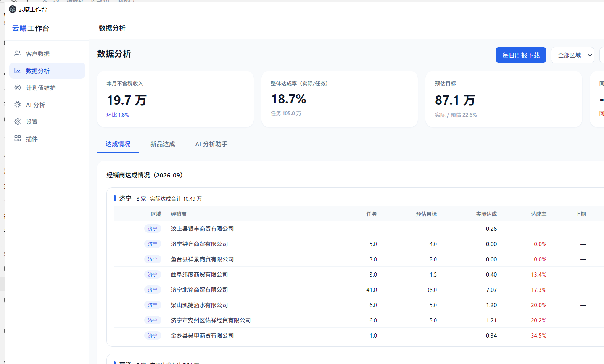This screenshot has height=364, width=604.
Task: Click the 34.5% 达成率 value
Action: point(539,335)
